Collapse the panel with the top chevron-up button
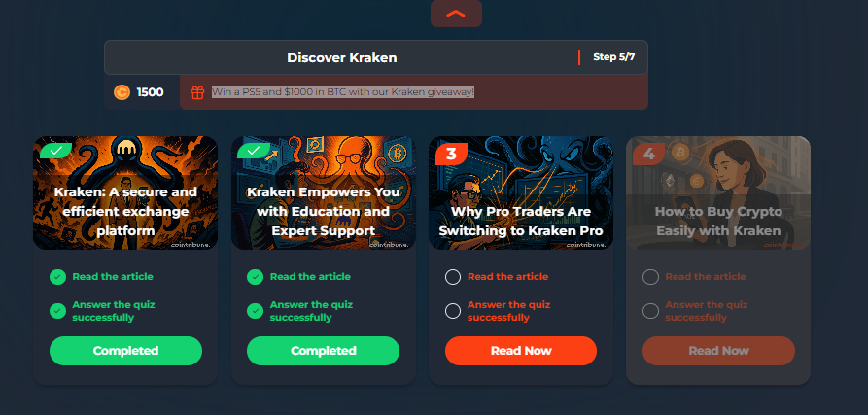The width and height of the screenshot is (868, 415). click(x=456, y=14)
